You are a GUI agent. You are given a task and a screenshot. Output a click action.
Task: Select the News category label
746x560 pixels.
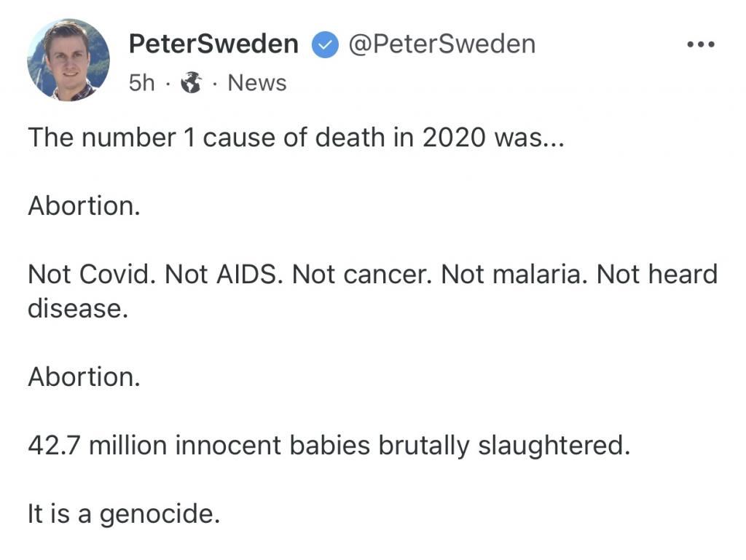pyautogui.click(x=257, y=84)
